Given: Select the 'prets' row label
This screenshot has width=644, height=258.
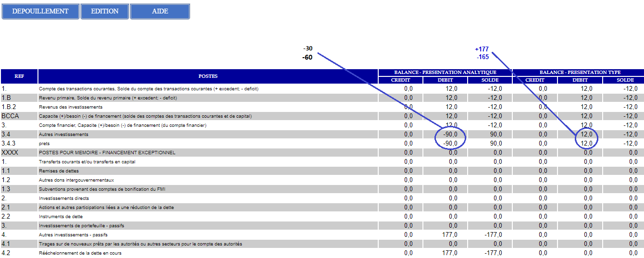Looking at the screenshot, I should (x=44, y=143).
